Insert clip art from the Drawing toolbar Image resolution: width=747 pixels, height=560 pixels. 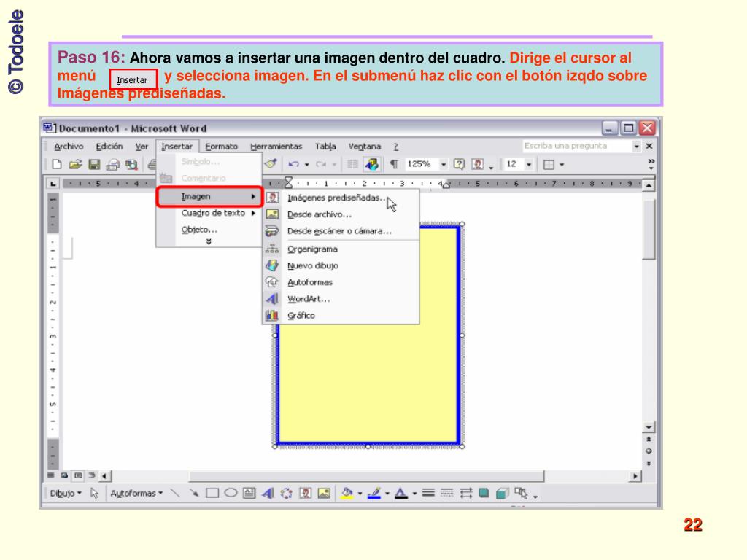[x=305, y=494]
